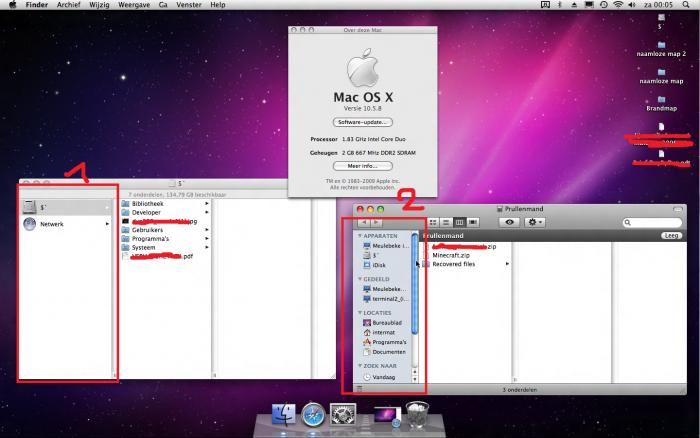Screen dimensions: 700x438
Task: Click the displays icon in menu bar
Action: tap(589, 5)
